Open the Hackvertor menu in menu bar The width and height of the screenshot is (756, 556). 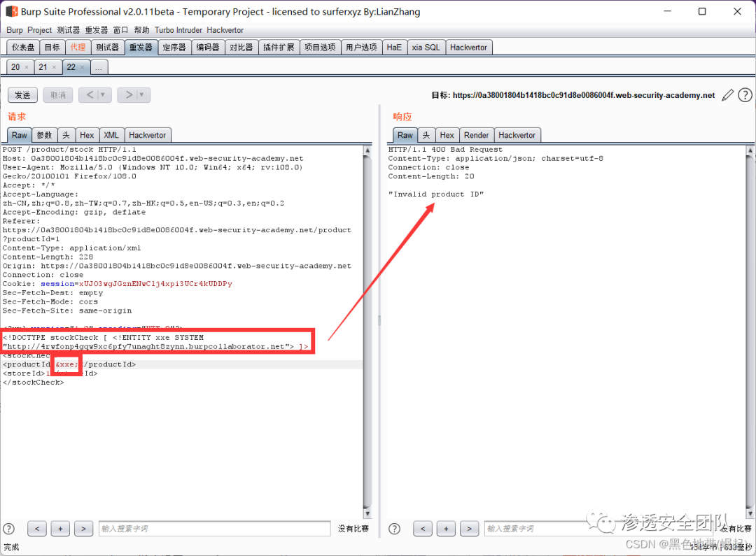tap(225, 30)
